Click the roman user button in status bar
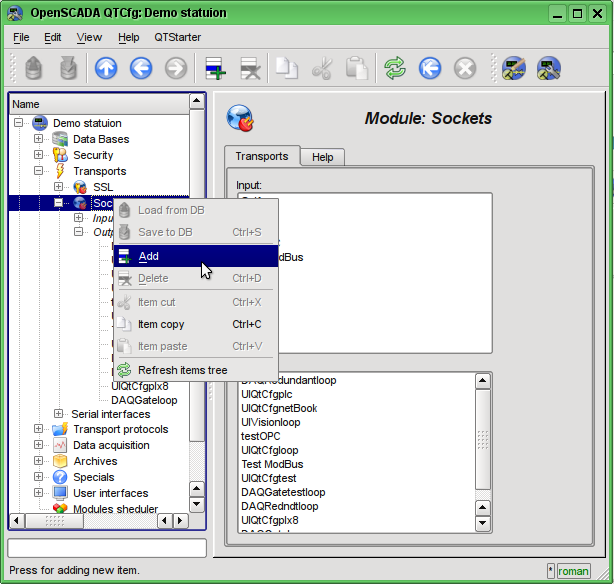 coord(573,571)
